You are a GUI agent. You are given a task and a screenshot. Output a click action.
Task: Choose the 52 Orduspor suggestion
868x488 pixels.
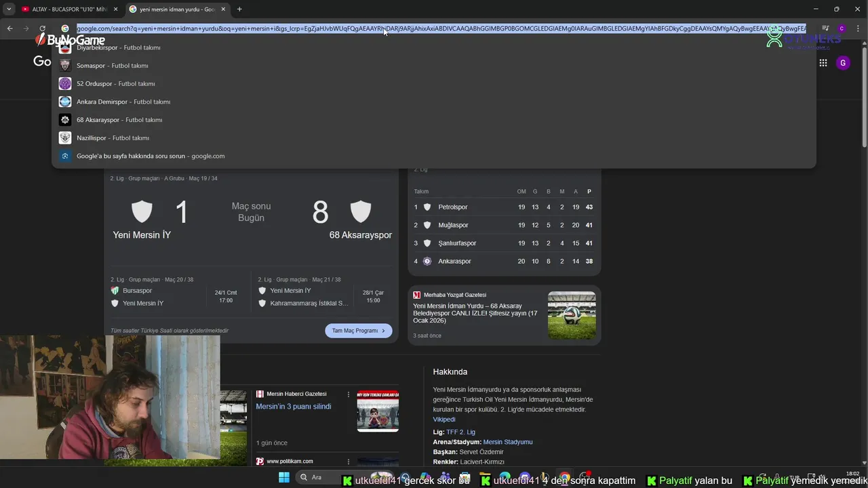click(x=434, y=83)
